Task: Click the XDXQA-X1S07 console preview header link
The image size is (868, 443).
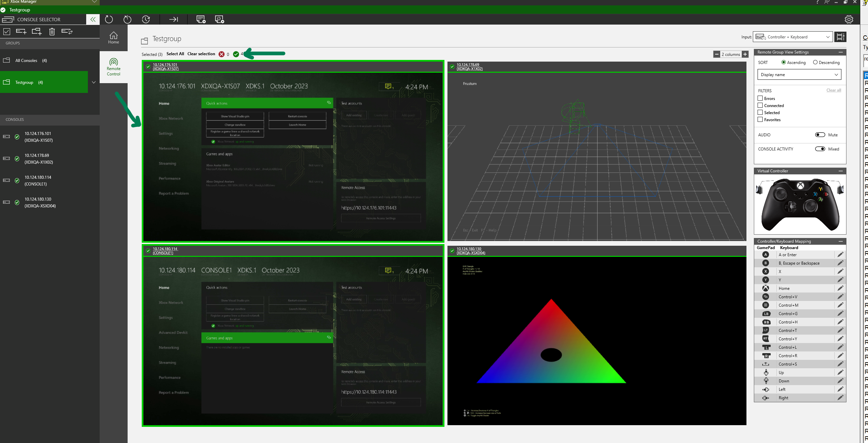Action: [x=165, y=67]
